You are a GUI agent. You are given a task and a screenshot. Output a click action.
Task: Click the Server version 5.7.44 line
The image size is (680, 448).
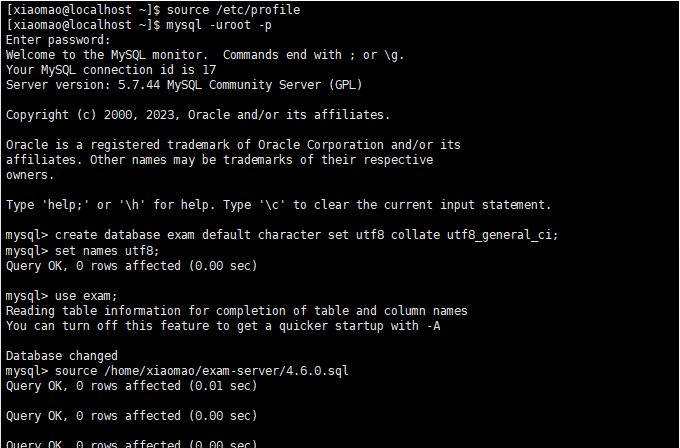point(184,85)
